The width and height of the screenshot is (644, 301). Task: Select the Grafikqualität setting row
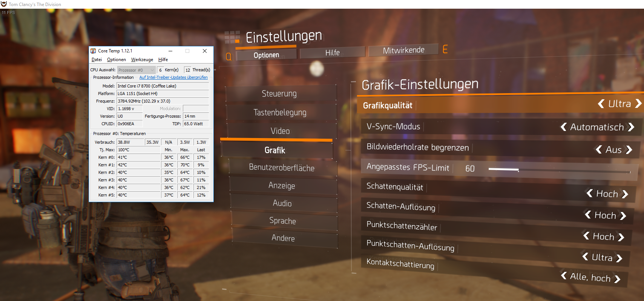coord(500,104)
